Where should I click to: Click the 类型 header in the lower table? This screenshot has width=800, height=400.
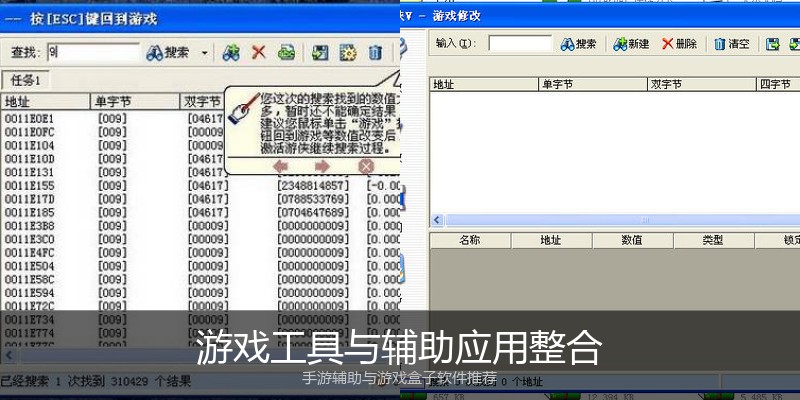point(714,241)
